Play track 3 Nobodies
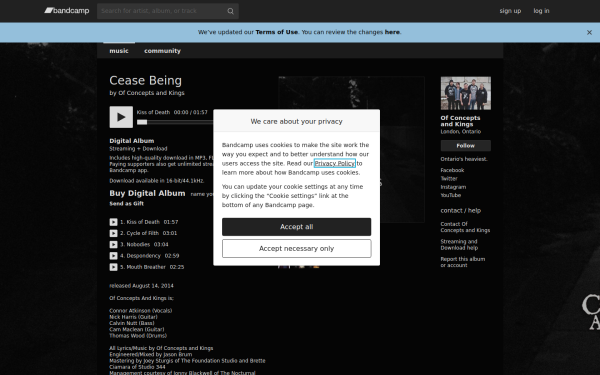The width and height of the screenshot is (600, 375). pos(113,245)
